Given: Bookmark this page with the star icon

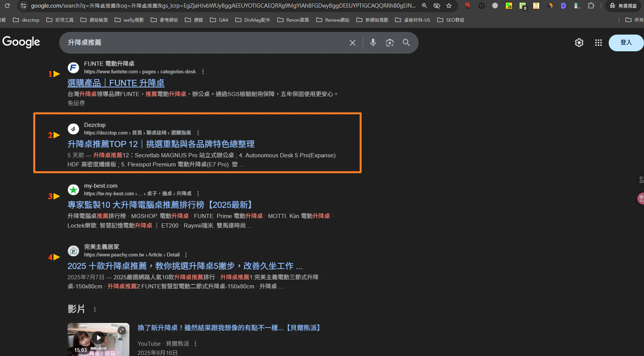Looking at the screenshot, I should point(449,6).
